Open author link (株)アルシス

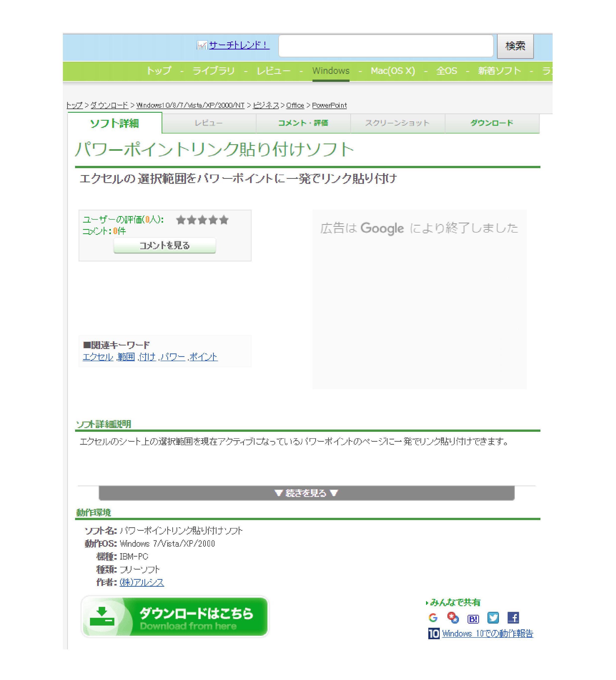pyautogui.click(x=142, y=582)
